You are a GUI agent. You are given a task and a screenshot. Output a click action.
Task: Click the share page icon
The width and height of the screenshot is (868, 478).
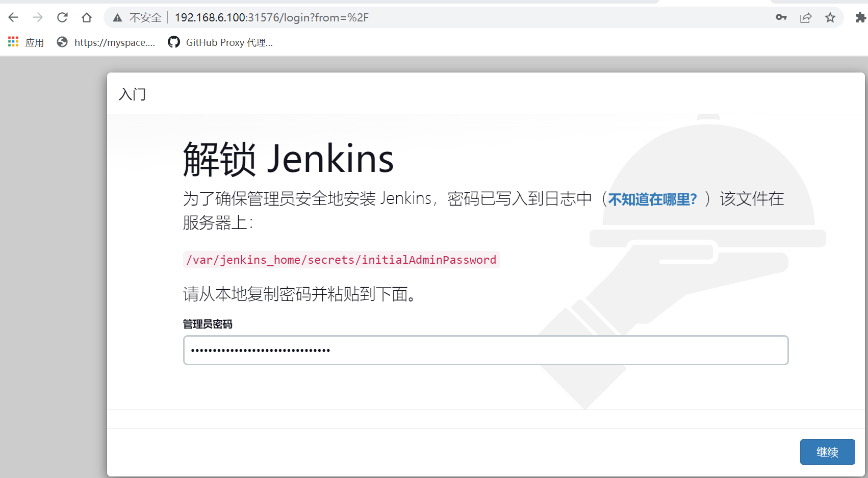click(x=806, y=18)
